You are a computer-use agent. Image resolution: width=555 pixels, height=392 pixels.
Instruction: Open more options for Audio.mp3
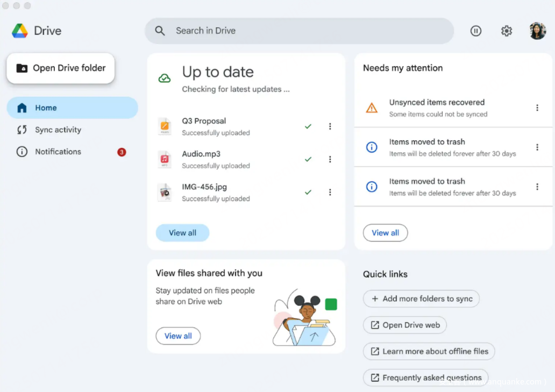(330, 159)
